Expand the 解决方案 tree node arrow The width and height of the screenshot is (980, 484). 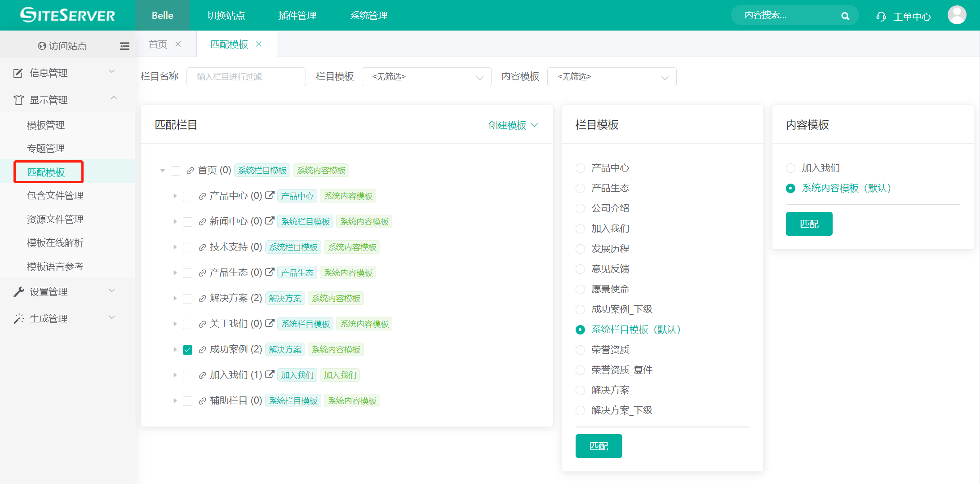pos(175,299)
